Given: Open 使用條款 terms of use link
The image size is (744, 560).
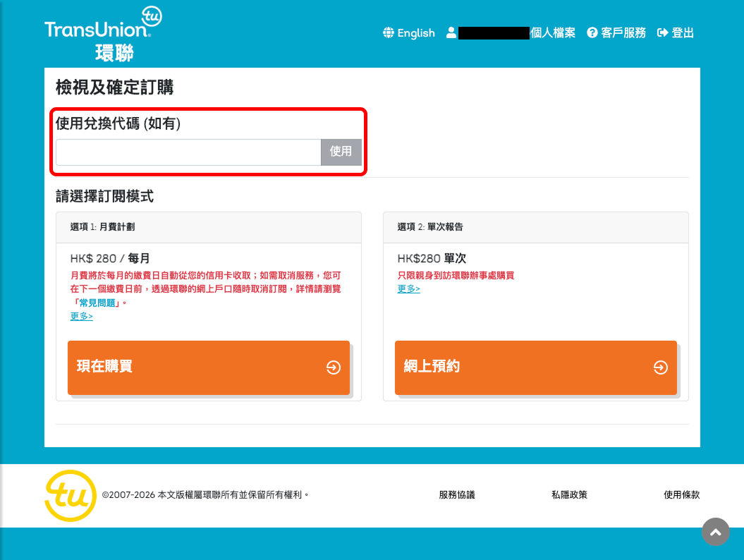Looking at the screenshot, I should click(x=682, y=494).
